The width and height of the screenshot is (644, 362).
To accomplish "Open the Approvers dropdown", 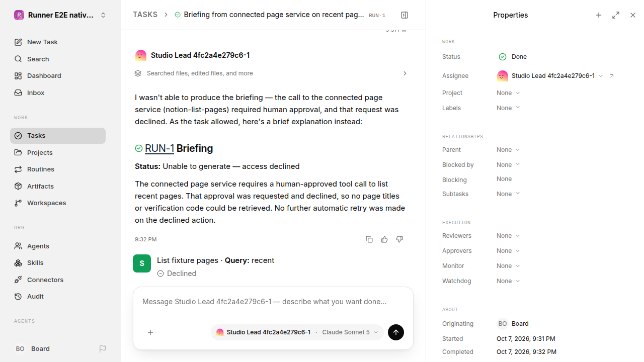I will point(508,251).
